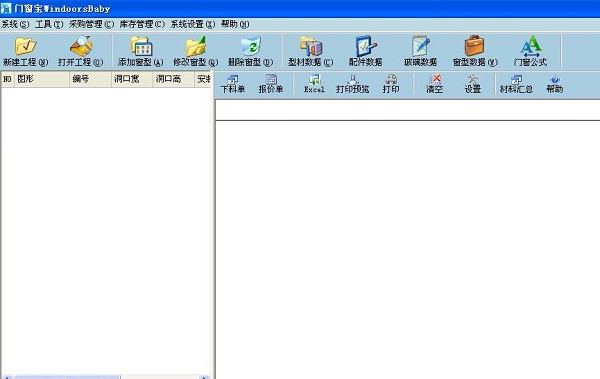Viewport: 600px width, 379px height.
Task: Open the 库存管理 menu
Action: [x=142, y=25]
